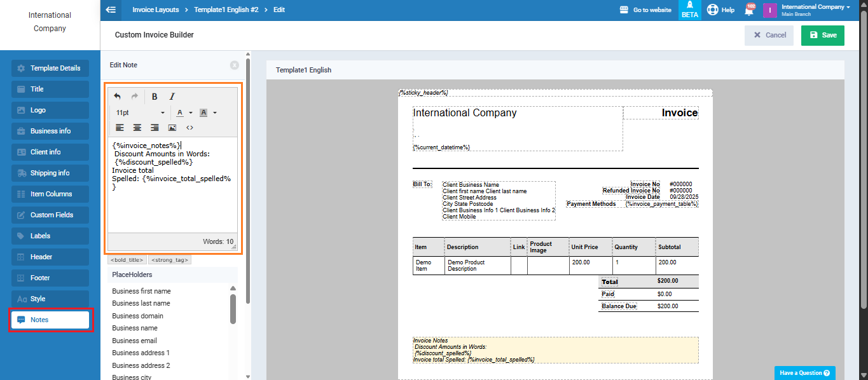
Task: Toggle bold formatting in the note editor
Action: pyautogui.click(x=155, y=97)
